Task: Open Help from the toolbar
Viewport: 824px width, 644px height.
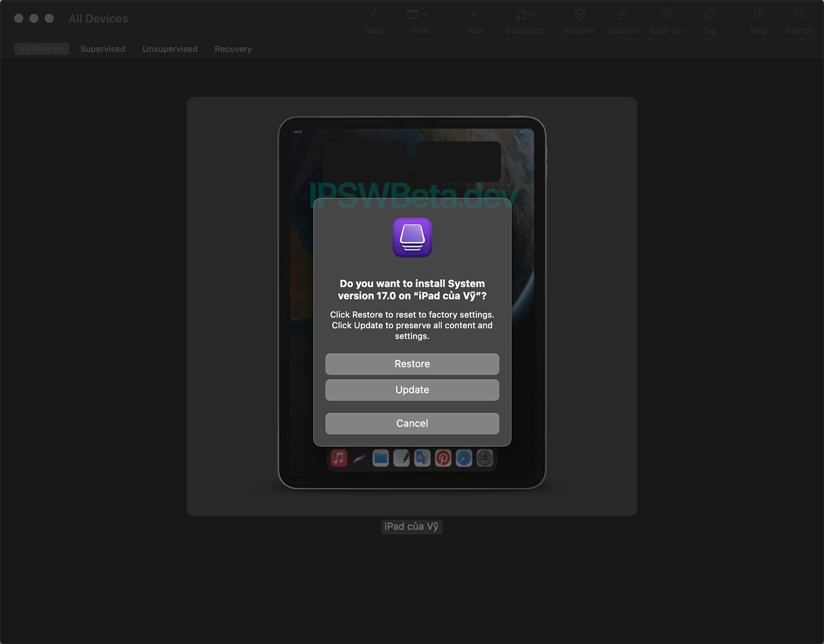Action: (x=759, y=15)
